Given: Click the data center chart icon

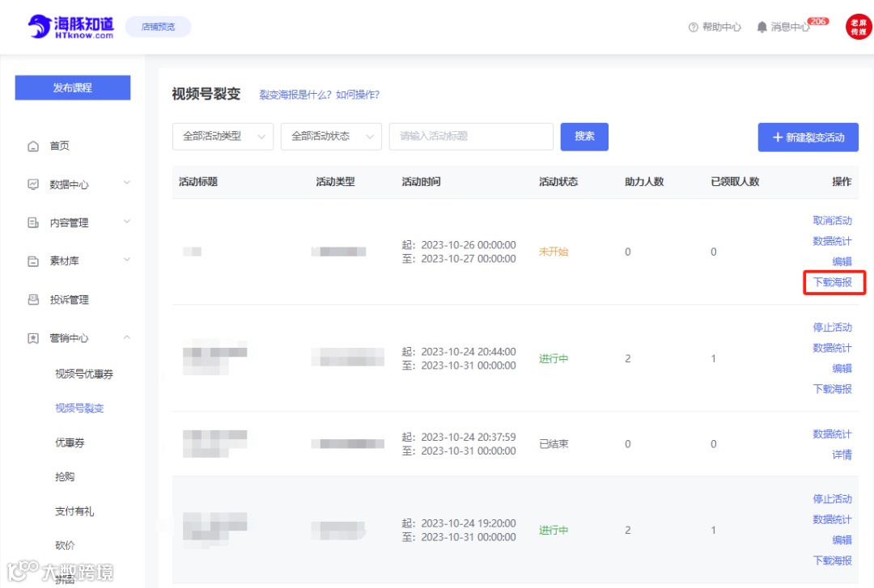Looking at the screenshot, I should click(x=33, y=184).
